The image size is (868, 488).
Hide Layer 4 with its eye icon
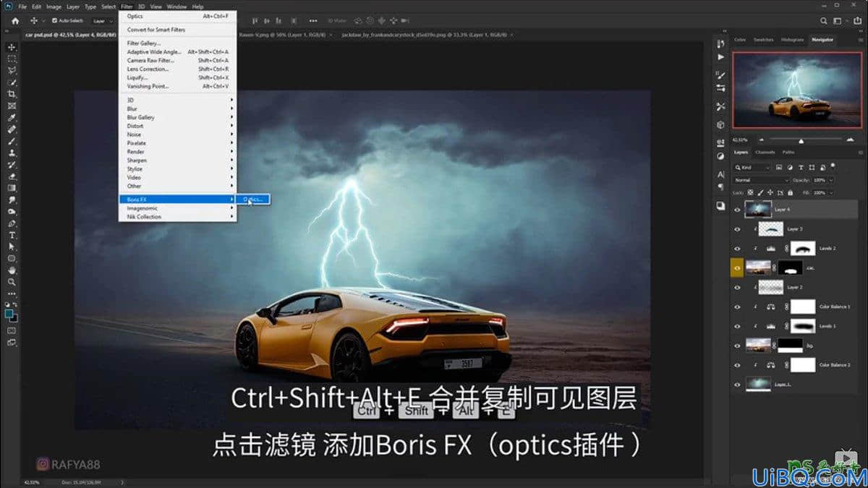pyautogui.click(x=737, y=210)
